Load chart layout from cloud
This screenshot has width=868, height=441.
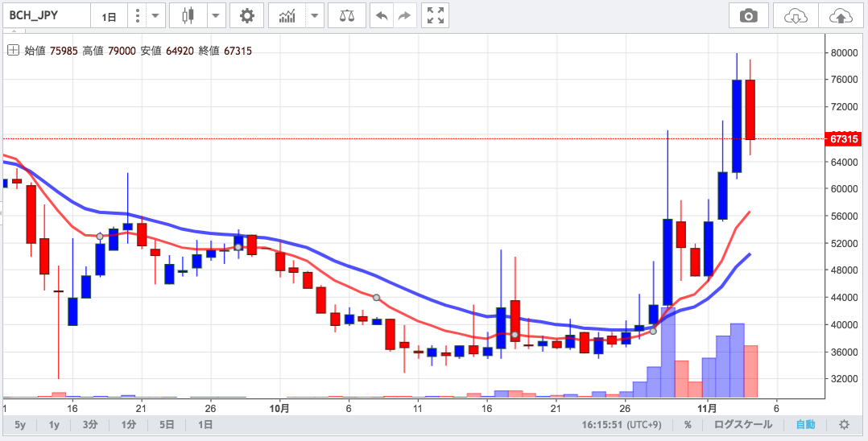pos(796,16)
